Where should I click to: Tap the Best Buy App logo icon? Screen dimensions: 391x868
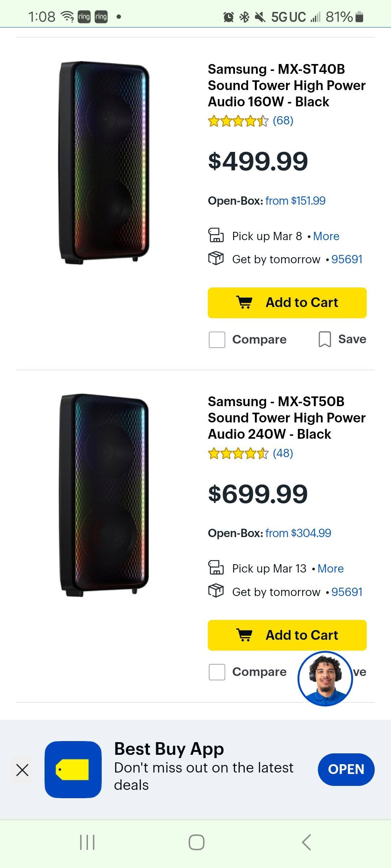pos(73,769)
